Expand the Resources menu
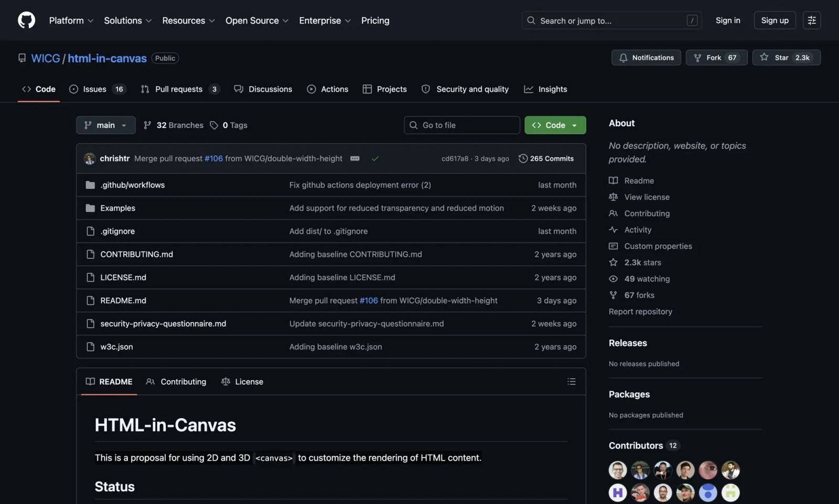This screenshot has height=504, width=839. tap(189, 20)
